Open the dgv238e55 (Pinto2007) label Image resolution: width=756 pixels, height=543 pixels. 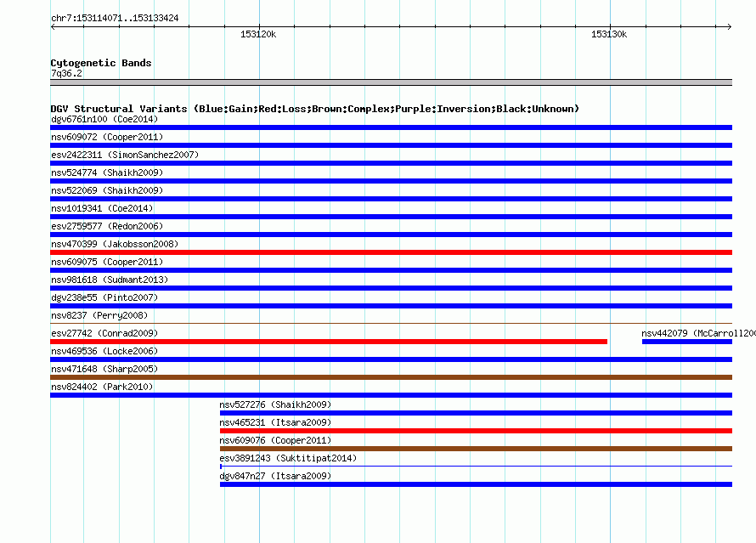pyautogui.click(x=104, y=297)
